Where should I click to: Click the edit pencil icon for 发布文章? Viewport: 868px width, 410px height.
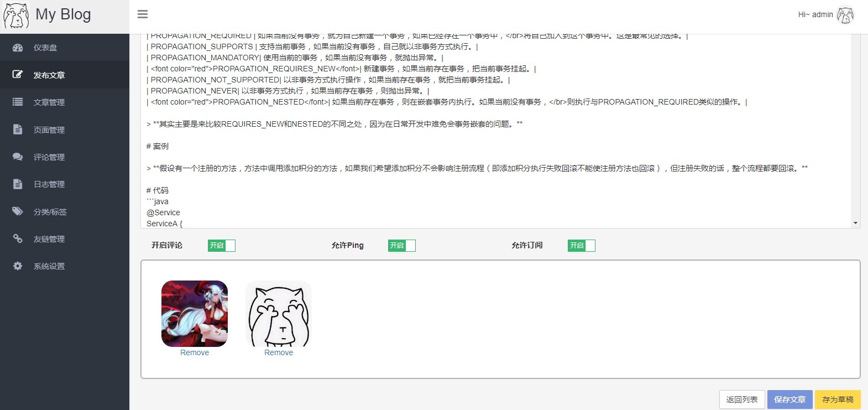(x=18, y=75)
